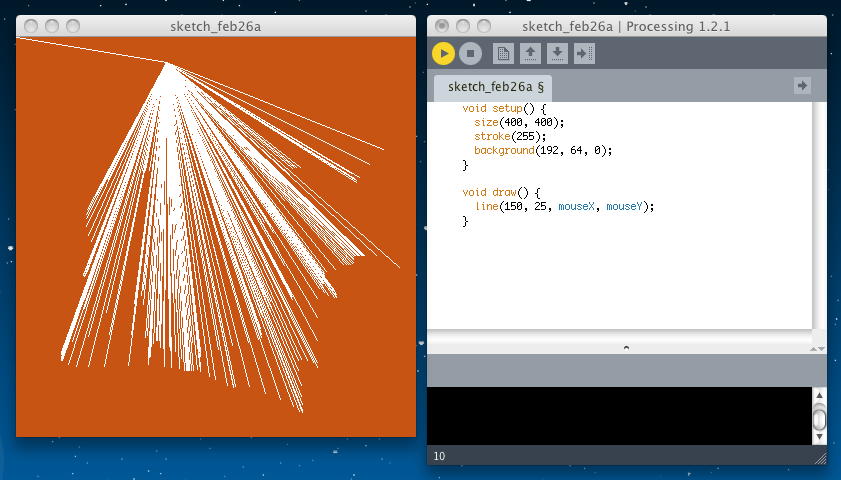Screen dimensions: 841x480
Task: Click the editor/console divider collapse handle
Action: (x=626, y=348)
